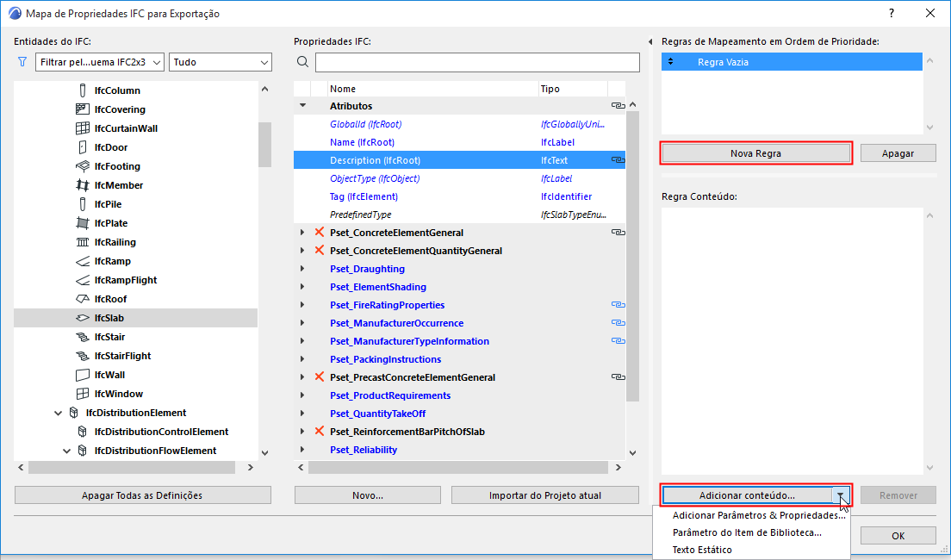Confirm with the OK button
This screenshot has width=951, height=560.
tap(898, 536)
